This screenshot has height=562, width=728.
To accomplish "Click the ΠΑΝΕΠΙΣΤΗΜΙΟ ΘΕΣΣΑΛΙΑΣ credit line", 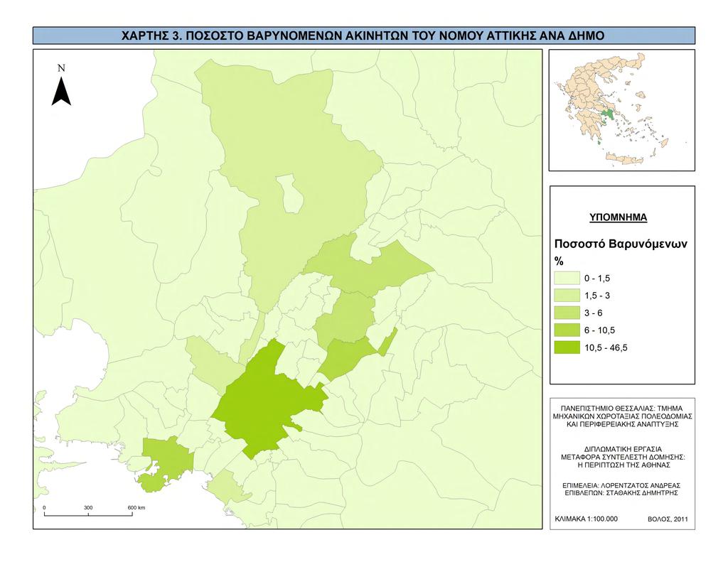I will [623, 409].
